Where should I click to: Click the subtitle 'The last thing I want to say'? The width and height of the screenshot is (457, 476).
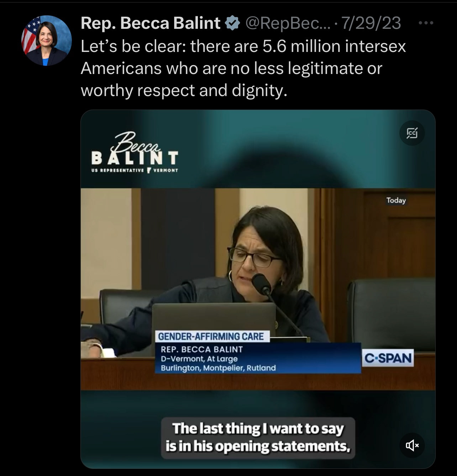[x=258, y=429]
